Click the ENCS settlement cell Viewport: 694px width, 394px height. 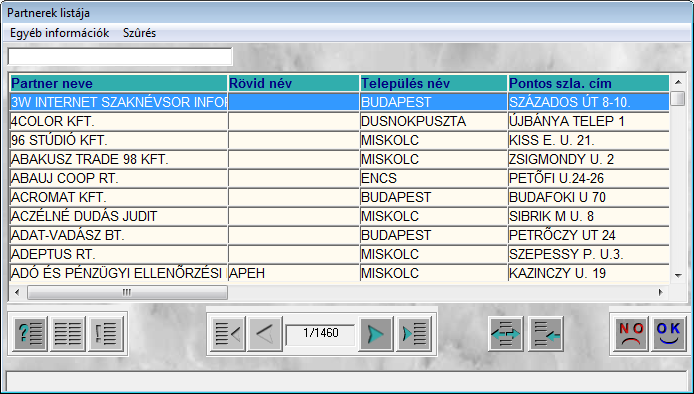click(x=434, y=178)
